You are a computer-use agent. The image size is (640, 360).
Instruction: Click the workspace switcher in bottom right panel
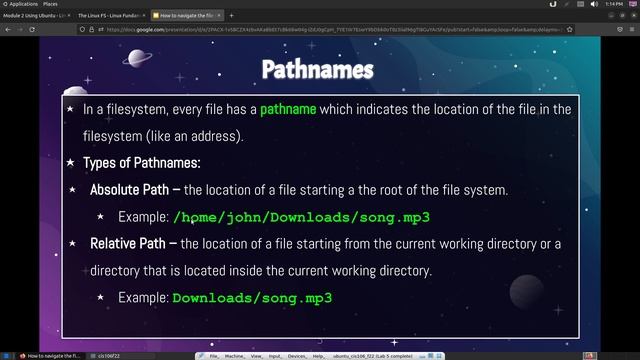pyautogui.click(x=590, y=356)
